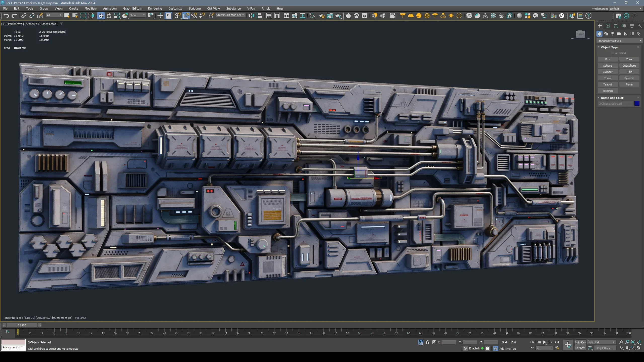
Task: Click the Play Animation button
Action: pos(544,342)
